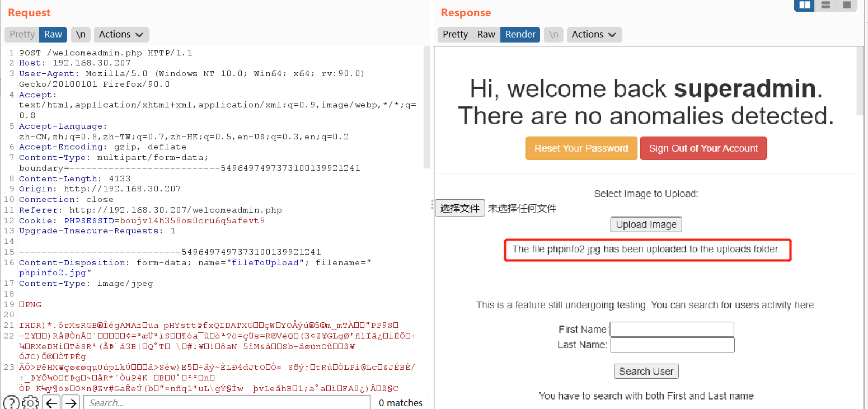Go to previous search match arrow
Screen dimensions: 868x409
point(51,402)
